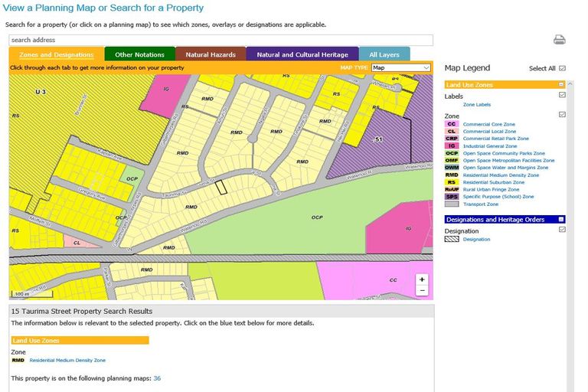Open Commercial Core Zone link
Viewport: 588px width, 392px height.
coord(489,124)
